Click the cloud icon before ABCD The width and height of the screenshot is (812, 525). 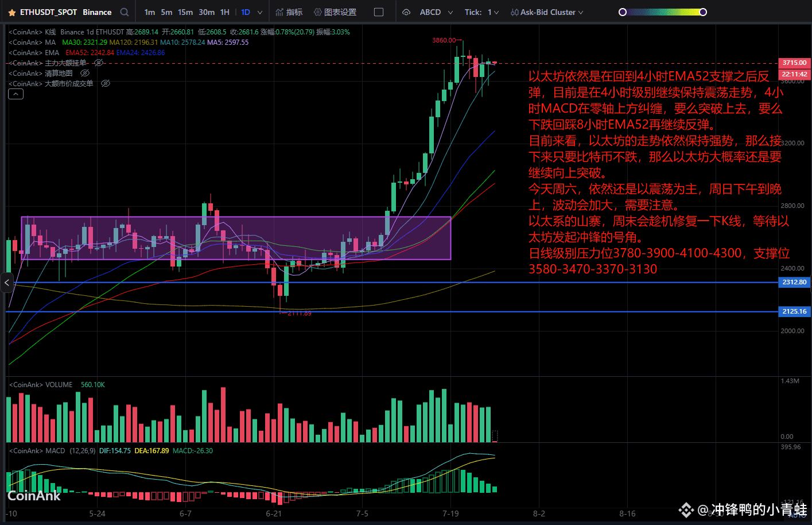pos(406,12)
